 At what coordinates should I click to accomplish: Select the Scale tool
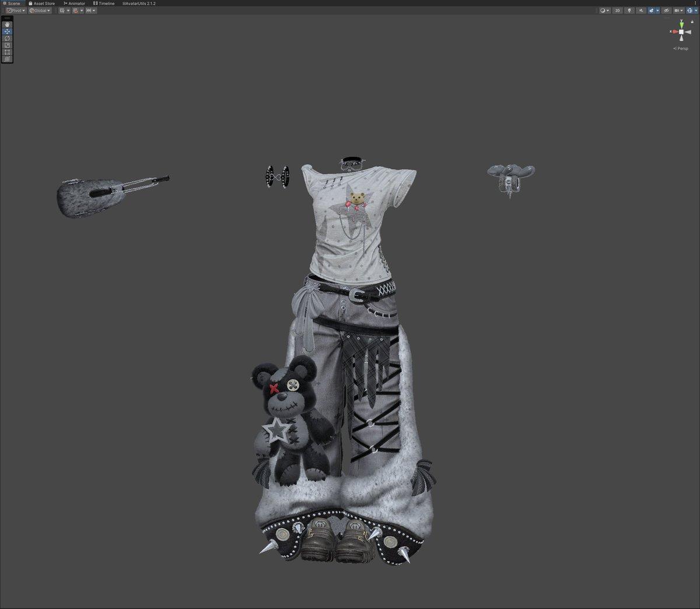[x=7, y=45]
